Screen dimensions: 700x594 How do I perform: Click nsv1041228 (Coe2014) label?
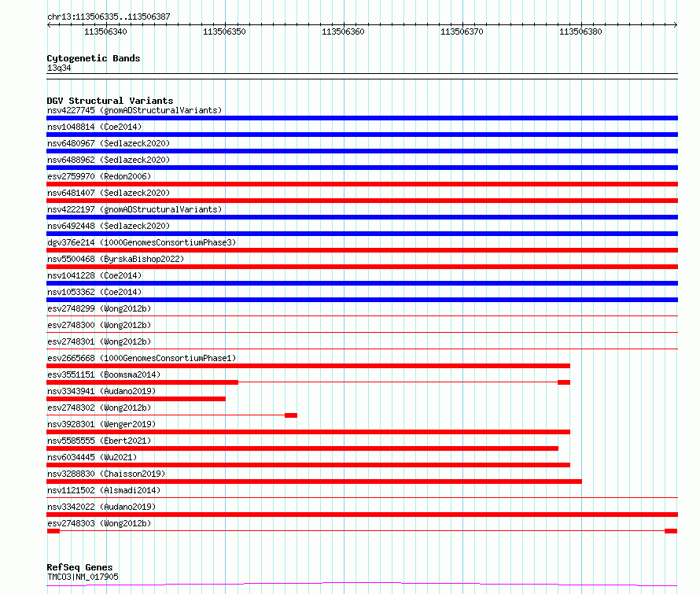(x=94, y=275)
